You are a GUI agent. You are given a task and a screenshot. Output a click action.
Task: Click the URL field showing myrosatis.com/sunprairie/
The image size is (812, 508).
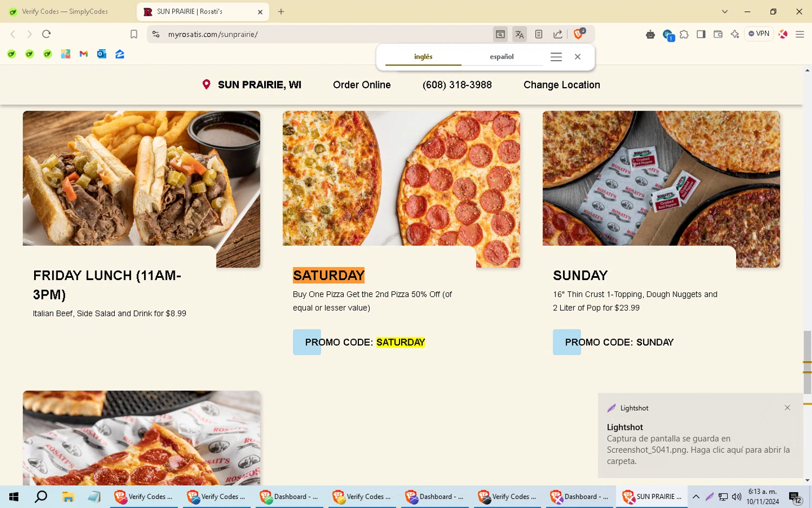(x=213, y=34)
